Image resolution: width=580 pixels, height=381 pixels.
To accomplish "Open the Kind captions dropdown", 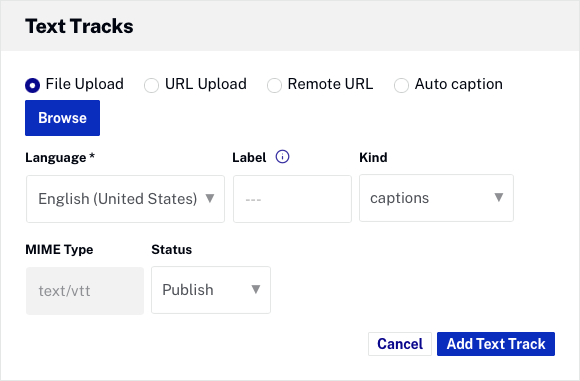I will click(436, 198).
